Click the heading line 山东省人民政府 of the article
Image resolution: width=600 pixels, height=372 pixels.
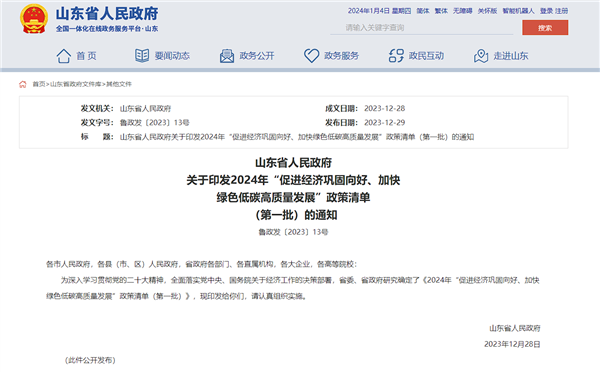[293, 163]
